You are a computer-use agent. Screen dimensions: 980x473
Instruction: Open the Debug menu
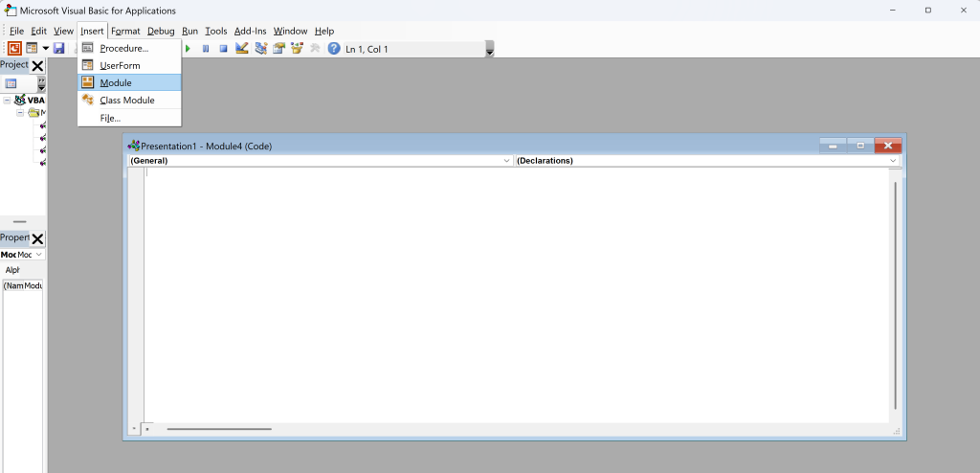click(x=161, y=31)
